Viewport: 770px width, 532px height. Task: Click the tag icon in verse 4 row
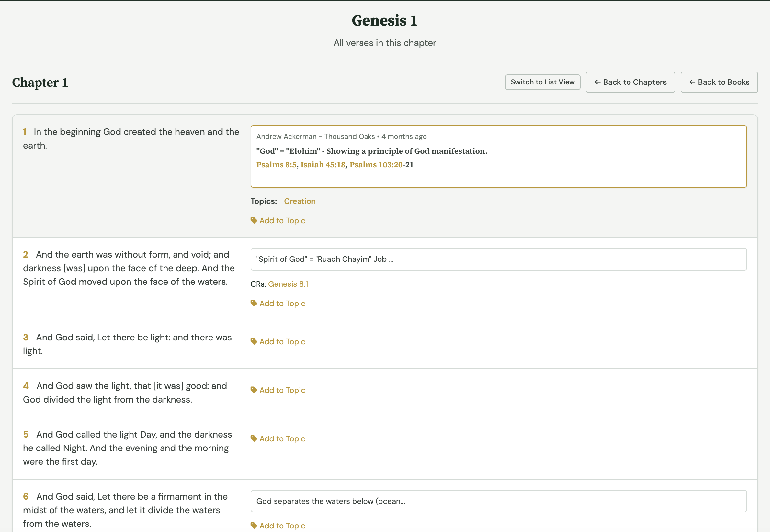tap(254, 390)
